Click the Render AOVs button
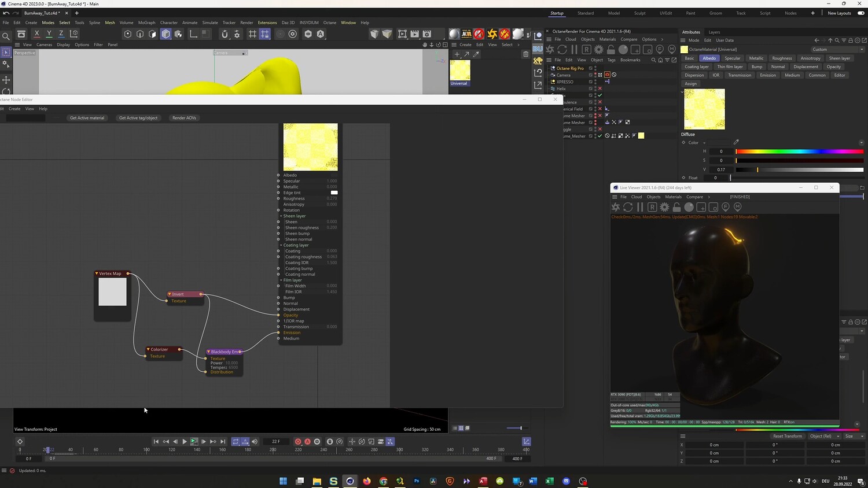Viewport: 868px width, 488px height. [x=184, y=118]
